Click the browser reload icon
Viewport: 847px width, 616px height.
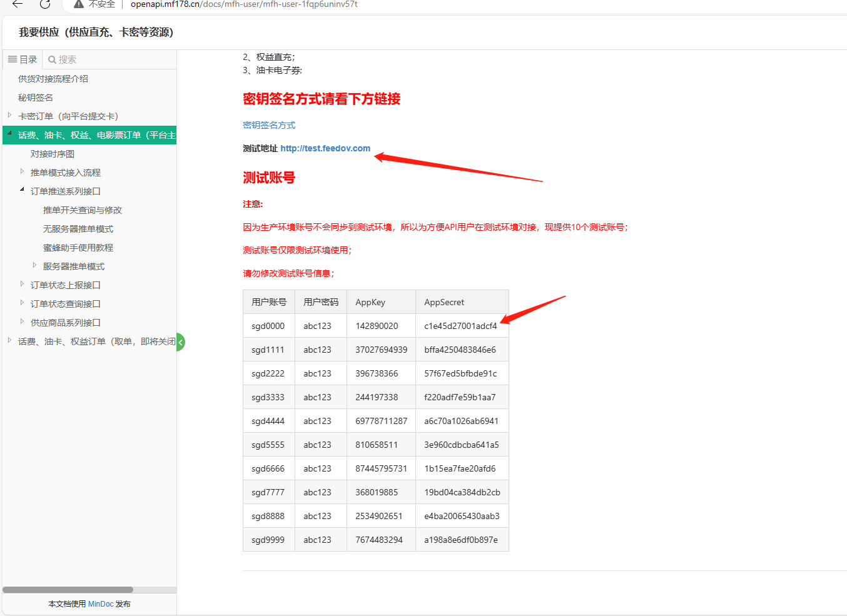pos(45,4)
